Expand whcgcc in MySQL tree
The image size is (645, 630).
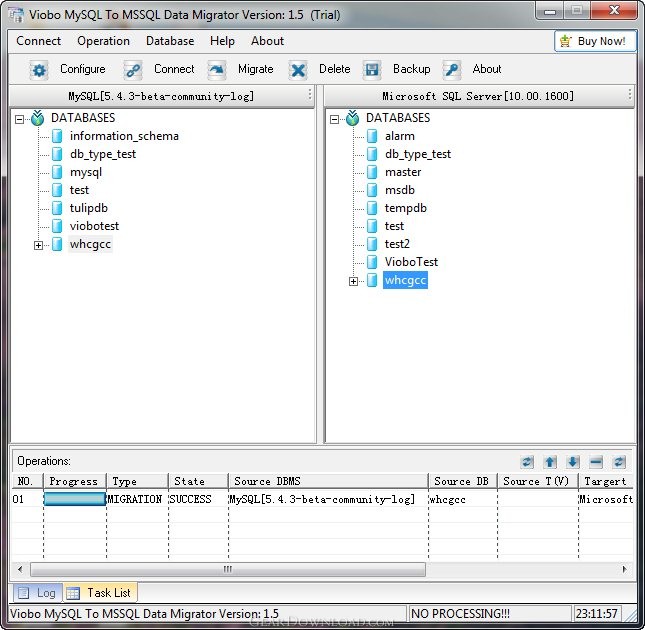(x=38, y=246)
